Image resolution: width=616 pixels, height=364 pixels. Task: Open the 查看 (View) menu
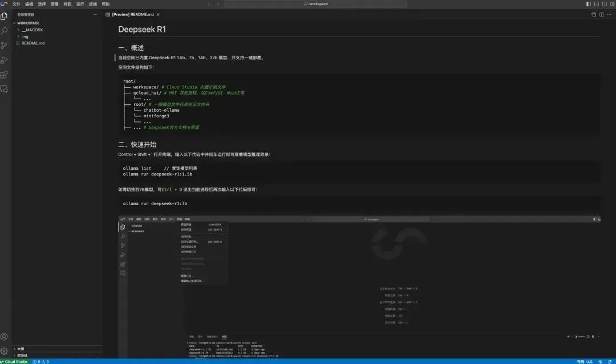click(x=55, y=4)
